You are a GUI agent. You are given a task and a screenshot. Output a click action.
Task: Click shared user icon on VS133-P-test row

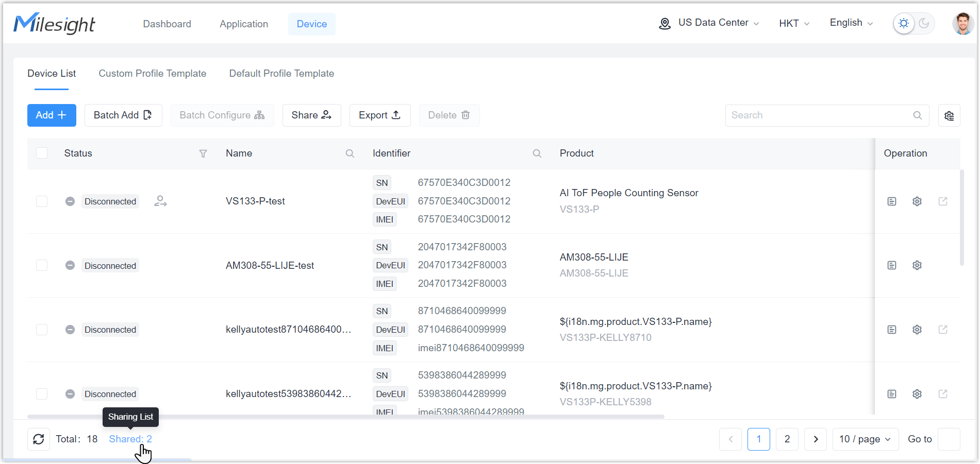160,201
